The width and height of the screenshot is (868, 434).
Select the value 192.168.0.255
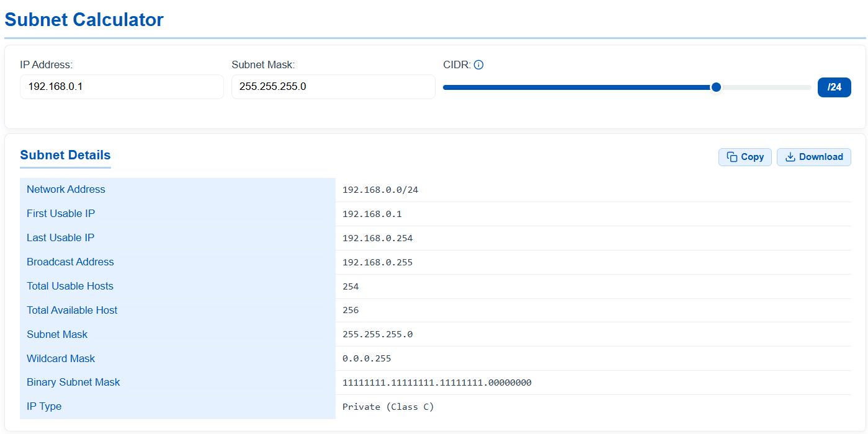click(x=377, y=262)
